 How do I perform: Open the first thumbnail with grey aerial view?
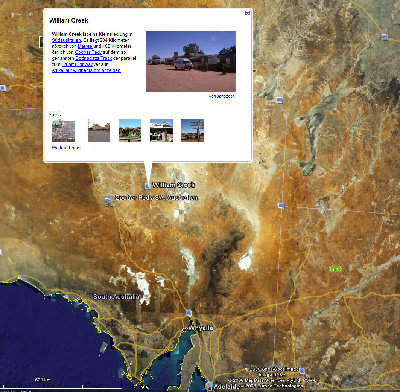tap(63, 131)
